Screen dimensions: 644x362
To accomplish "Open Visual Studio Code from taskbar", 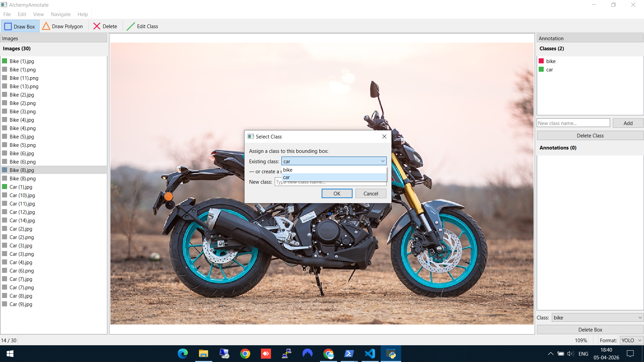I will pyautogui.click(x=370, y=354).
